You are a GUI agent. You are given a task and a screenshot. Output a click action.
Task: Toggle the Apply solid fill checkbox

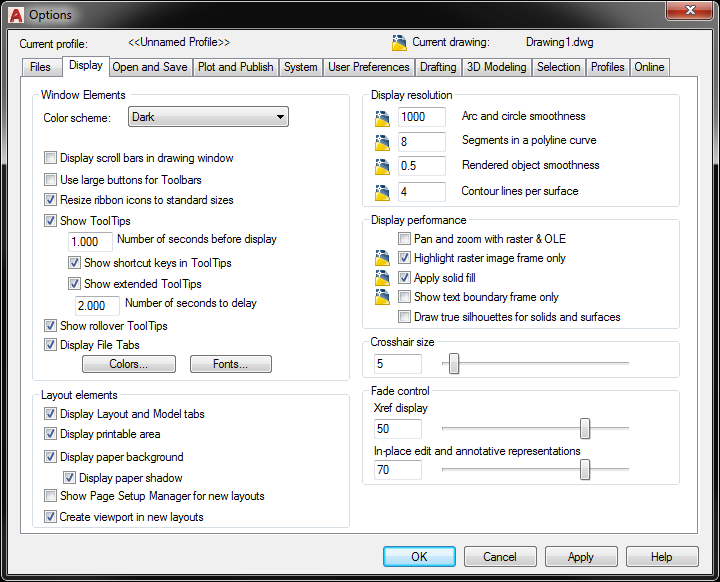point(404,277)
